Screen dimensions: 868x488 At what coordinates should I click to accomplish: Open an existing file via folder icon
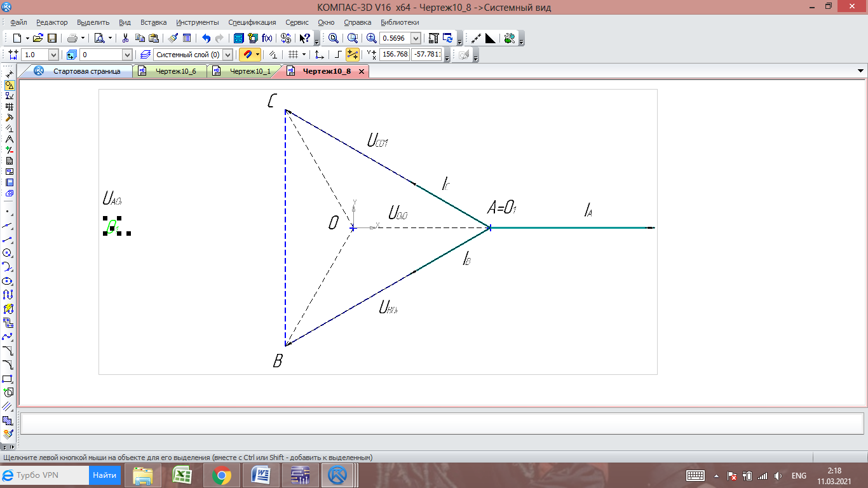click(x=38, y=38)
